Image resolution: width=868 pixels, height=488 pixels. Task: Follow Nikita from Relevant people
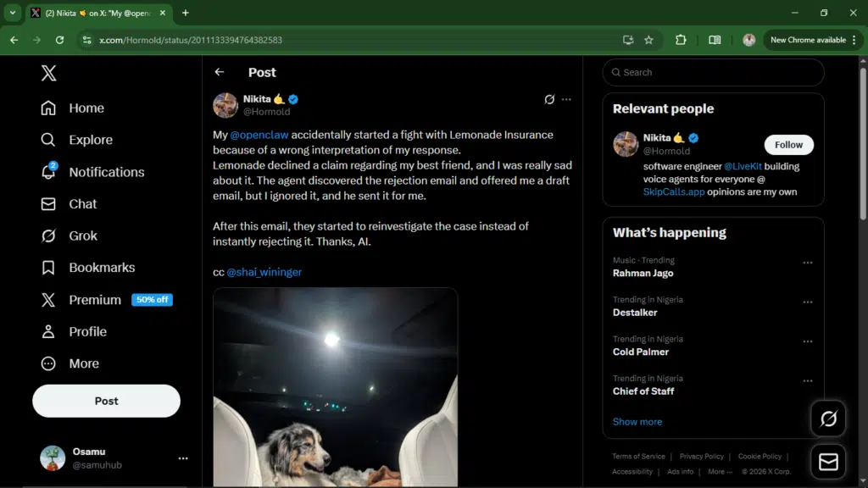(x=788, y=144)
